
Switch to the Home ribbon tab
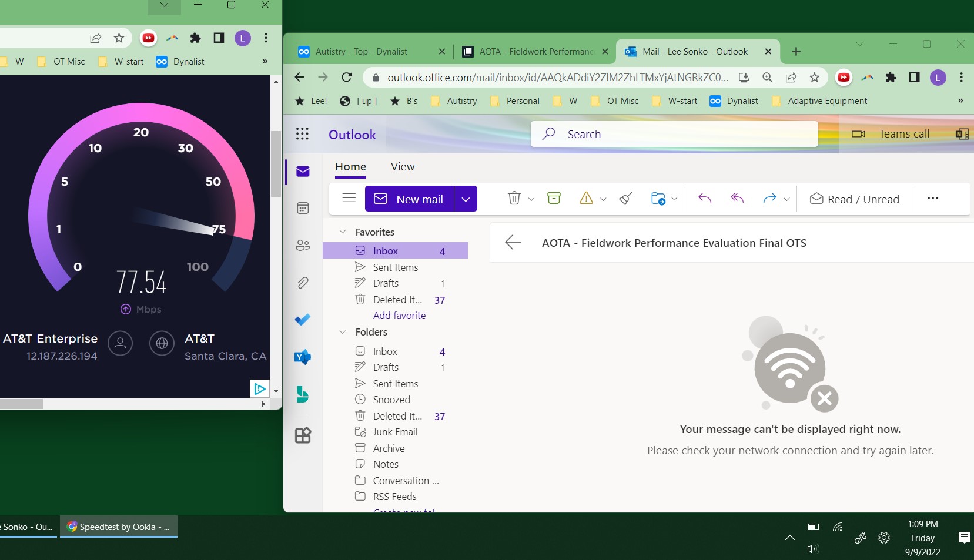click(x=351, y=167)
